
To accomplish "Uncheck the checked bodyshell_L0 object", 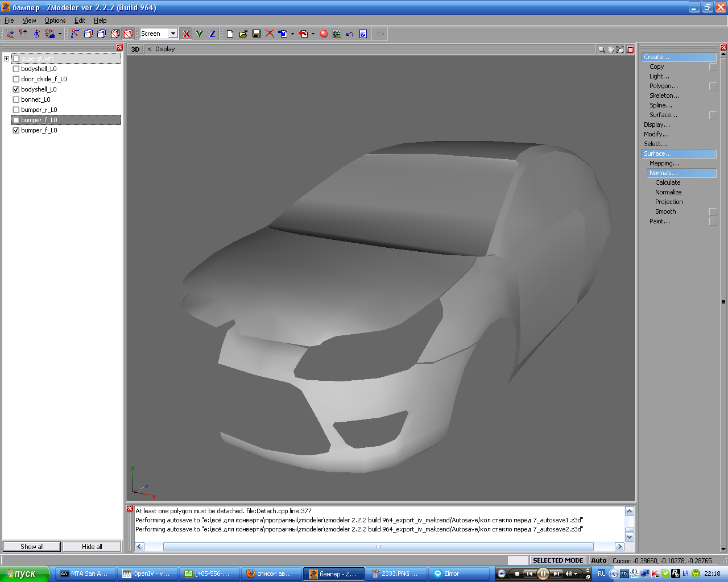I will 16,89.
